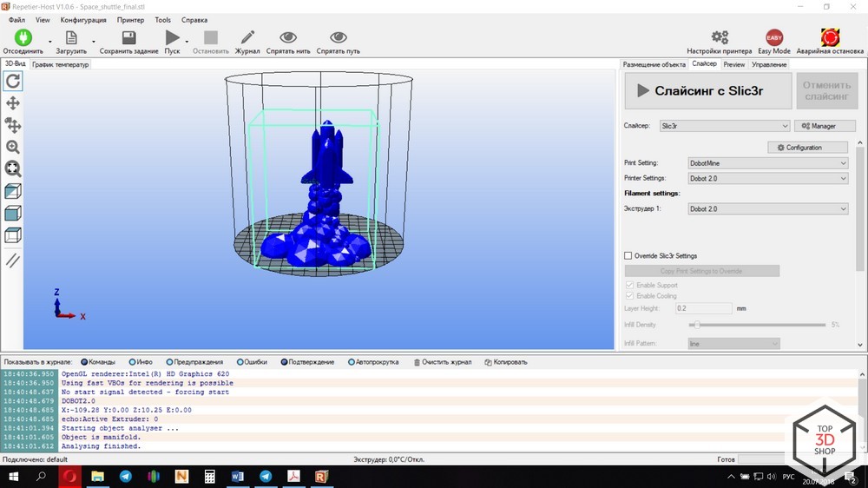
Task: Click the Layer Height input field
Action: (x=704, y=308)
